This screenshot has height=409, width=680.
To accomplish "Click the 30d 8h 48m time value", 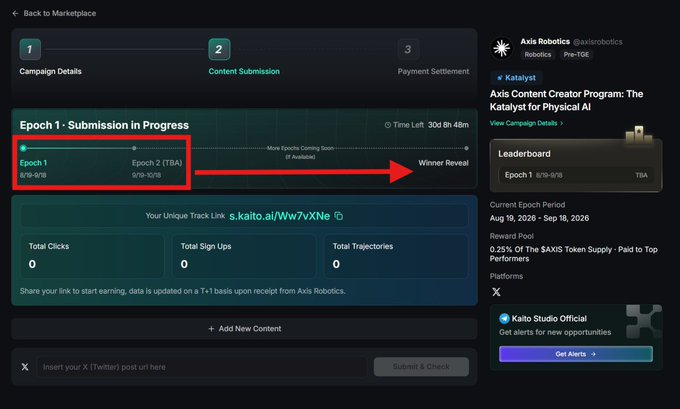I will click(448, 125).
